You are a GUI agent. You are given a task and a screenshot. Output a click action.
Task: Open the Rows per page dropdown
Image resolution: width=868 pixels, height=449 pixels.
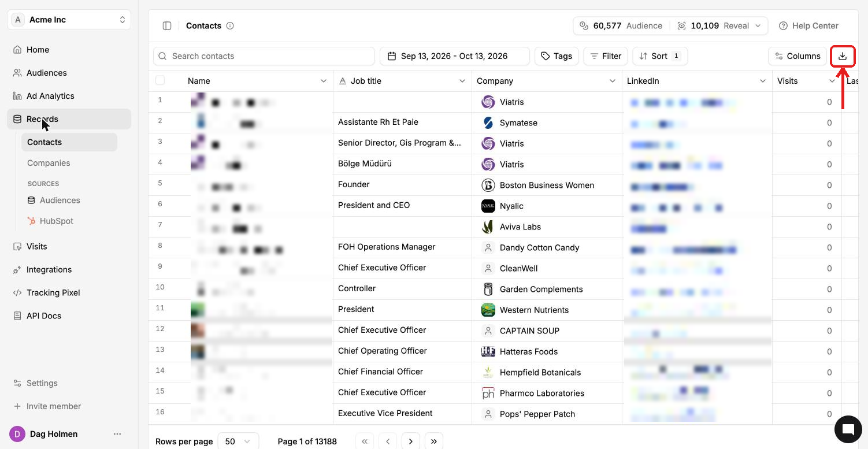(x=238, y=441)
